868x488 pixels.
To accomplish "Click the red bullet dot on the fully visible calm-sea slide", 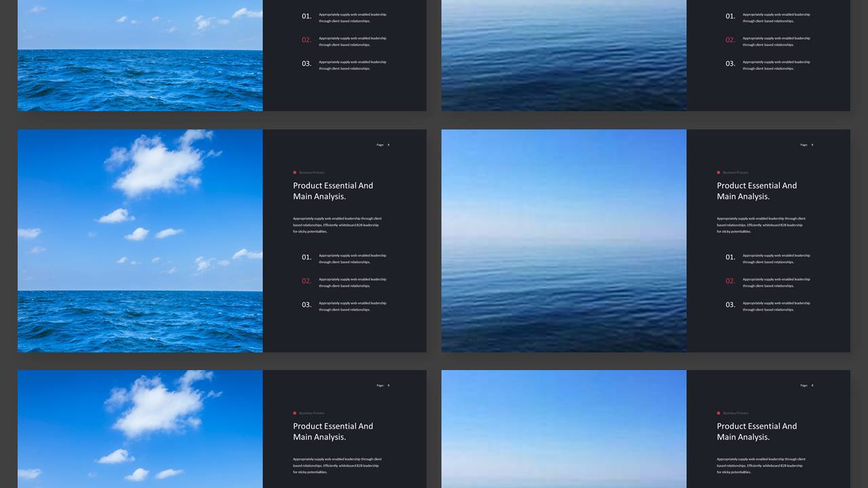I will pyautogui.click(x=719, y=172).
